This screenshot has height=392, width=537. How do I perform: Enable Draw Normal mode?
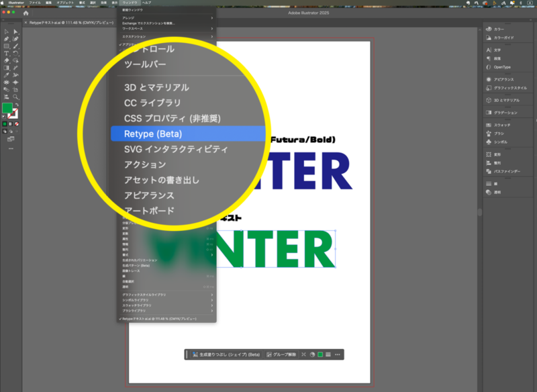tap(5, 132)
